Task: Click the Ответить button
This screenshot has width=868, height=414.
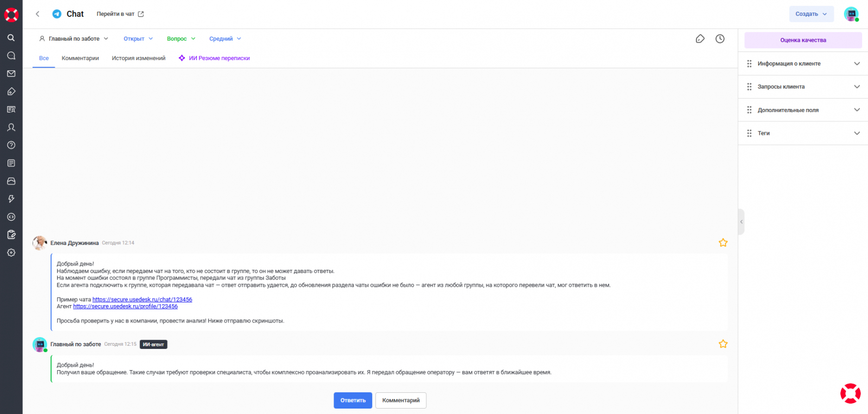Action: click(353, 400)
